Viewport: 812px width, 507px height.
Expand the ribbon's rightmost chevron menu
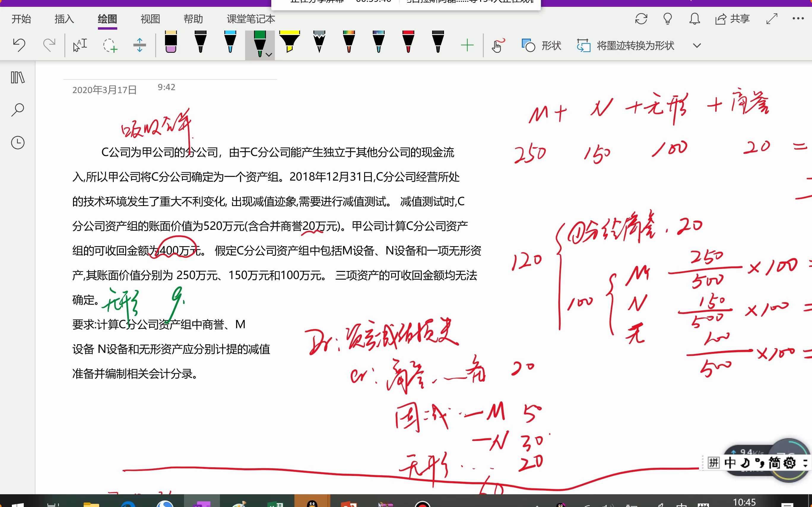(697, 45)
